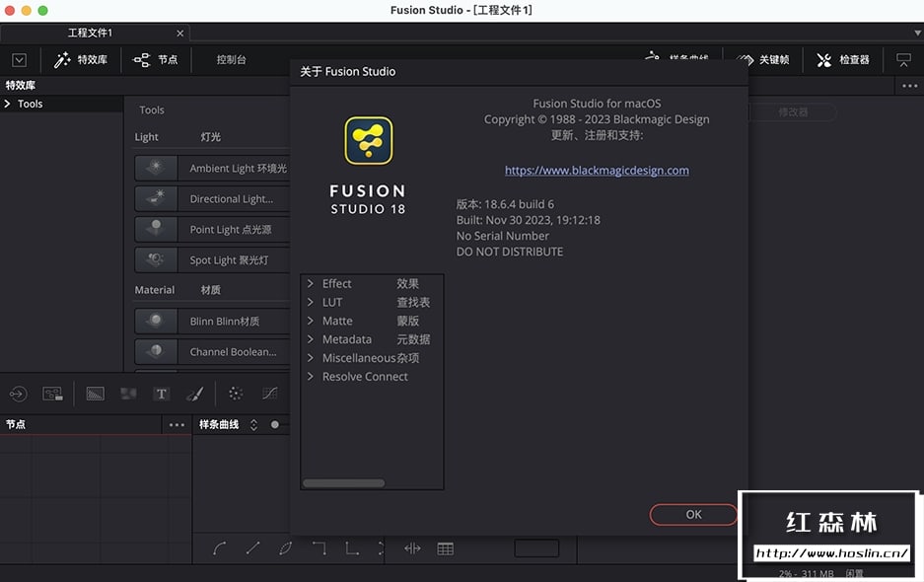Click the Blinn material sphere icon
924x582 pixels.
pos(156,321)
